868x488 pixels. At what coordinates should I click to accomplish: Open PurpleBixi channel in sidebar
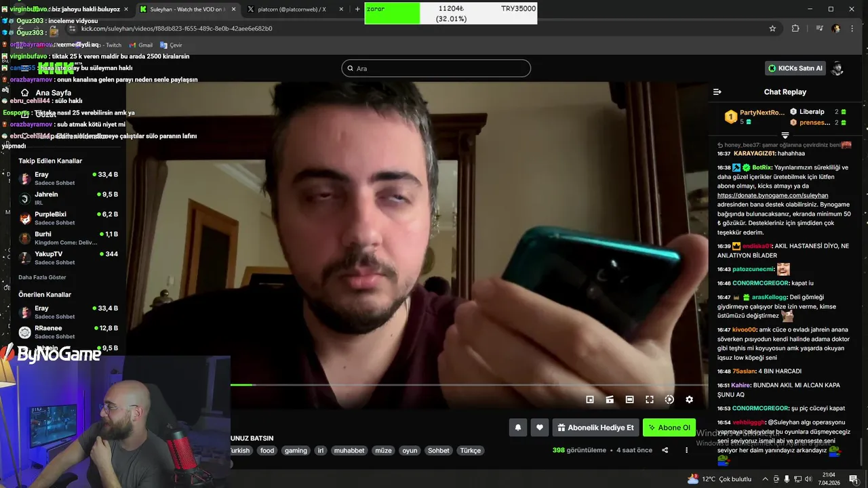(x=68, y=218)
